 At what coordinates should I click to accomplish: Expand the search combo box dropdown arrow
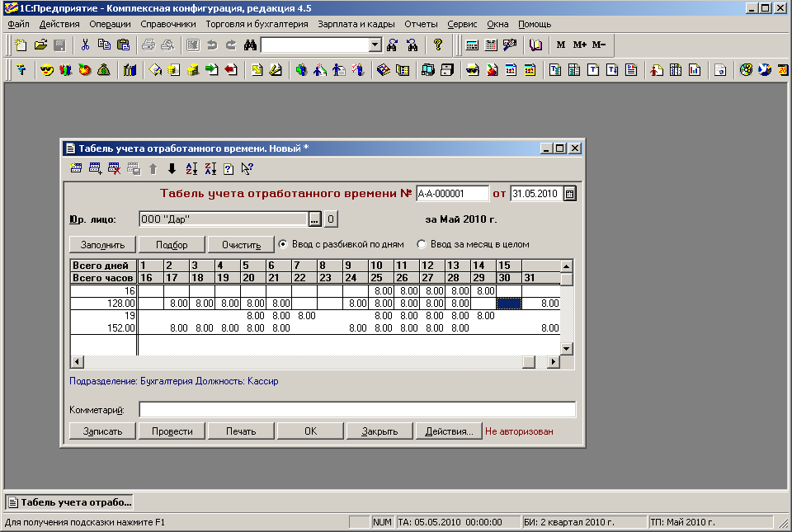tap(375, 45)
